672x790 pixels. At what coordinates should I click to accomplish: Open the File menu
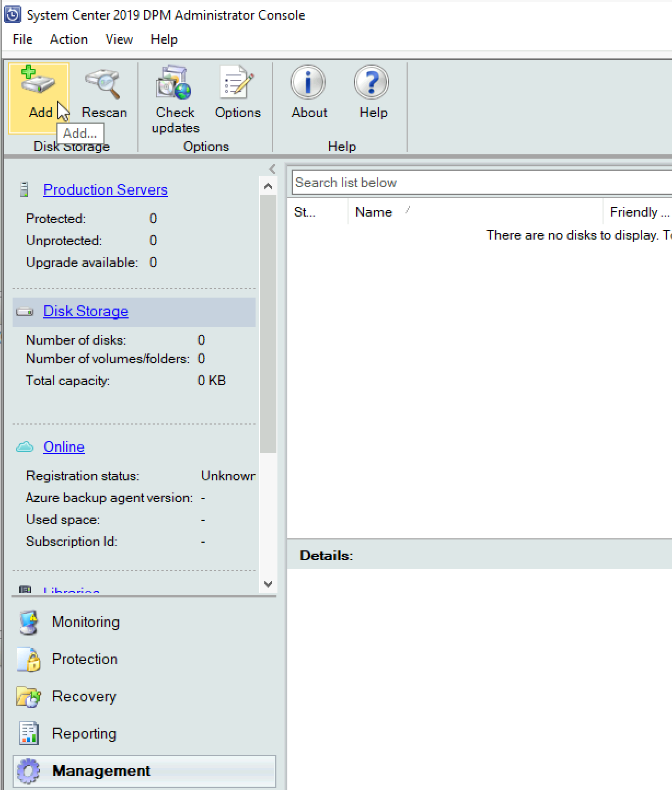[22, 39]
